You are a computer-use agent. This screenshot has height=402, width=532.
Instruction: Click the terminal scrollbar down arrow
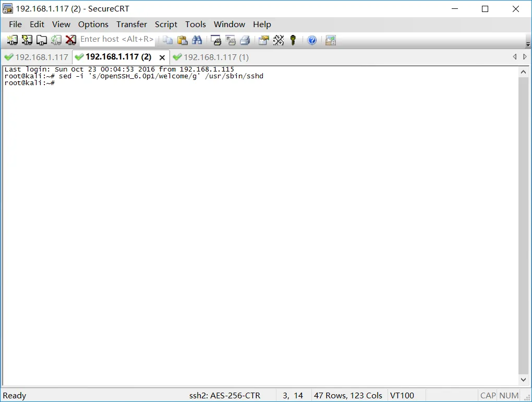[x=523, y=380]
